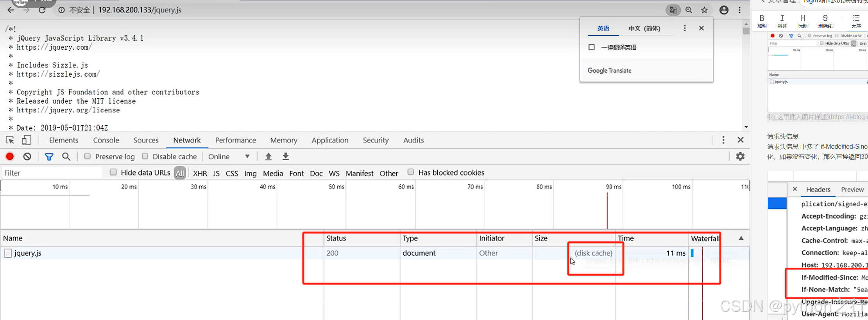Viewport: 868px width, 320px height.
Task: Open translate popup options menu
Action: point(685,28)
